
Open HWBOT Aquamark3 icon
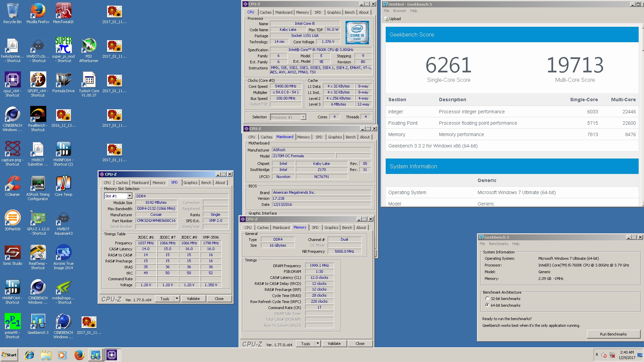[63, 223]
